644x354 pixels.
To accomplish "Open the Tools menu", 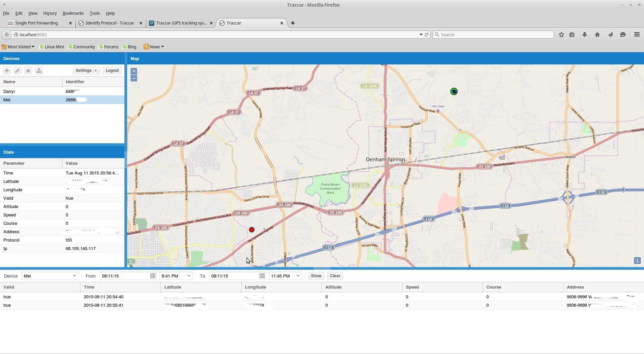I will click(95, 13).
